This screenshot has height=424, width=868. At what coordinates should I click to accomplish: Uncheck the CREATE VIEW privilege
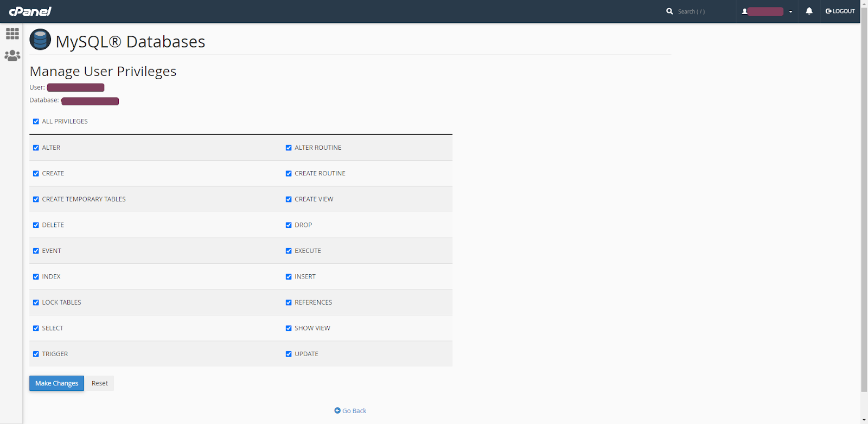click(289, 199)
